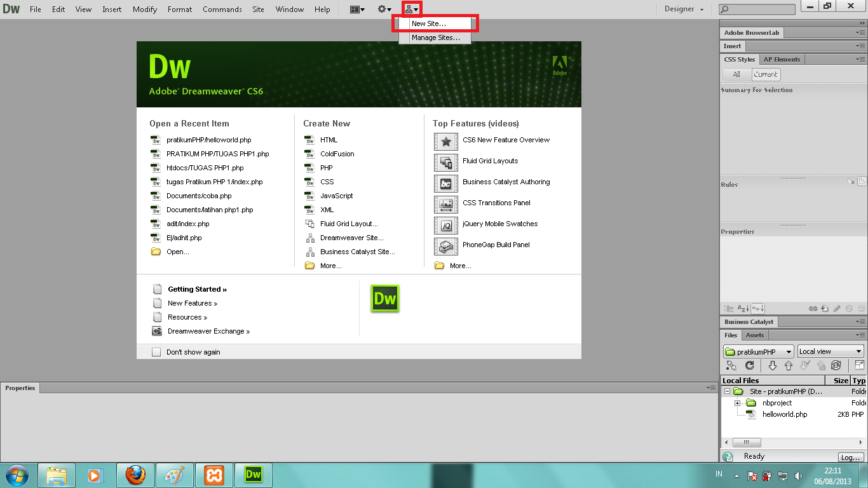Click the Windows Start button
The image size is (868, 488).
(x=17, y=475)
